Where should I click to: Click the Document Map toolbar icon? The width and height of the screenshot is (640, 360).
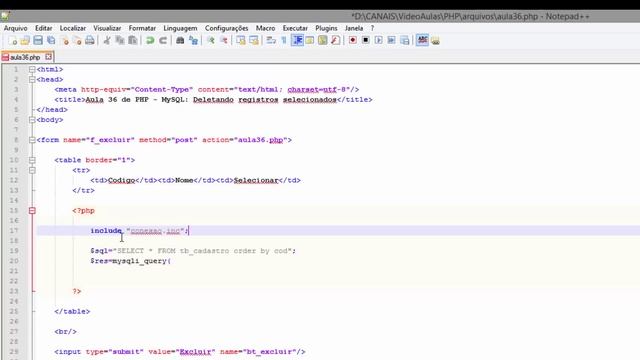(323, 40)
